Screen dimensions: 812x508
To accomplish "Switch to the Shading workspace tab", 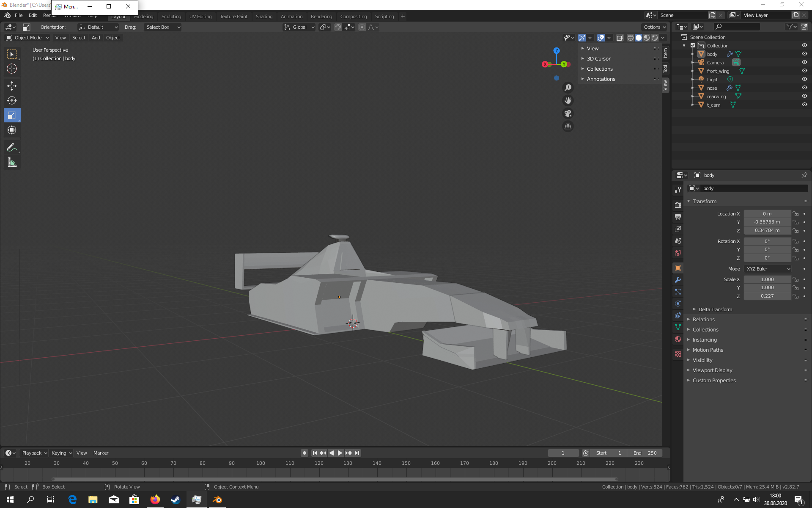I will (264, 17).
